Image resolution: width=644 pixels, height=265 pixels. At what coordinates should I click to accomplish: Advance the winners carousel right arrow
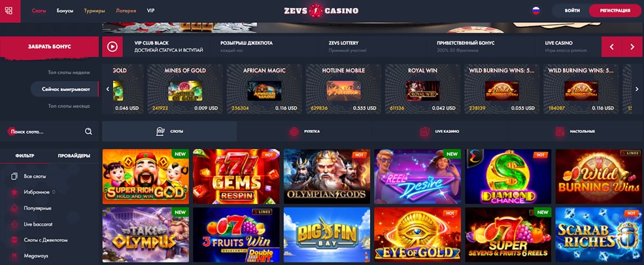point(637,89)
